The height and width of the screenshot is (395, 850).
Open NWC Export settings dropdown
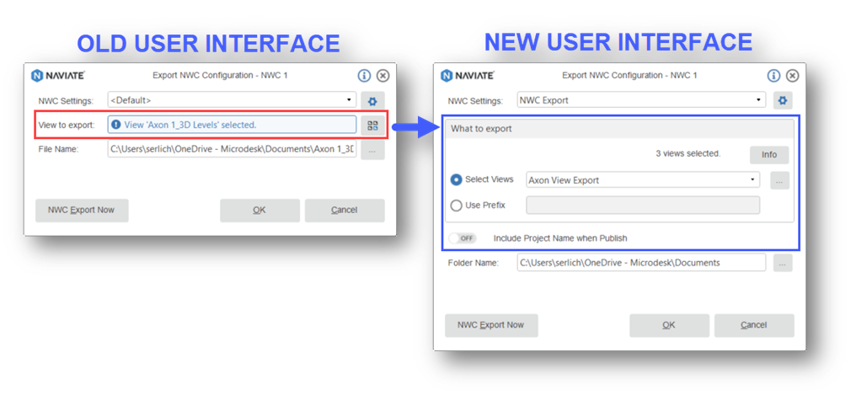click(x=641, y=100)
